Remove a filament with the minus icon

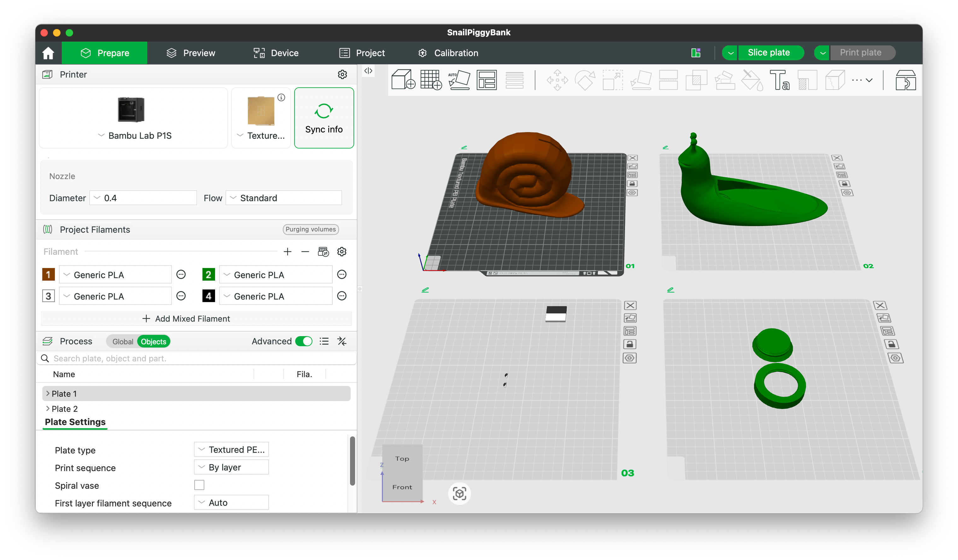(305, 252)
